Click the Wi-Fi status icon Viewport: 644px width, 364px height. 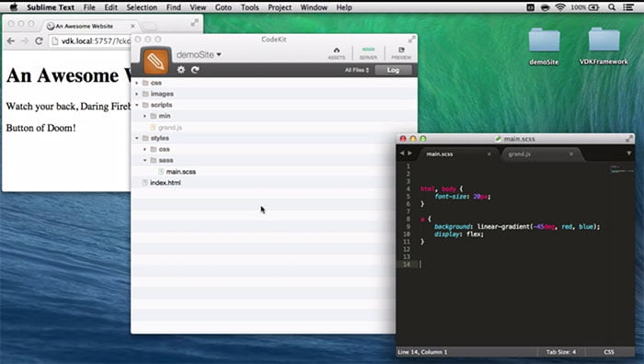coord(560,7)
